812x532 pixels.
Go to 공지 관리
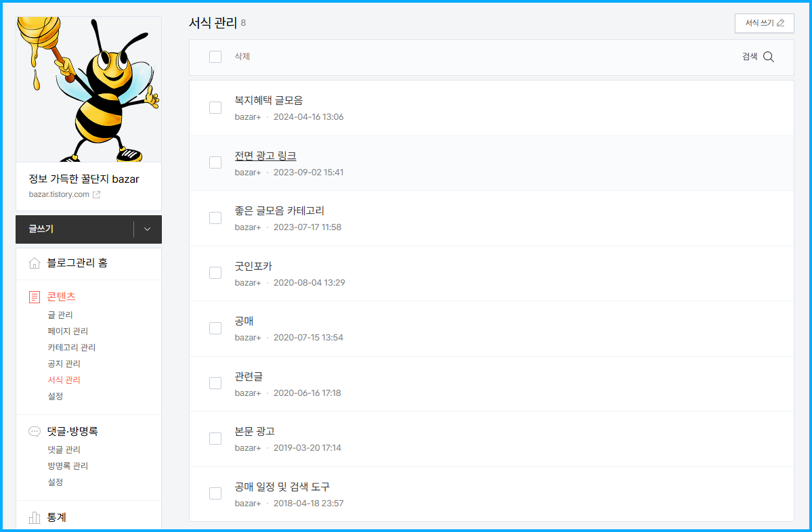pos(64,364)
